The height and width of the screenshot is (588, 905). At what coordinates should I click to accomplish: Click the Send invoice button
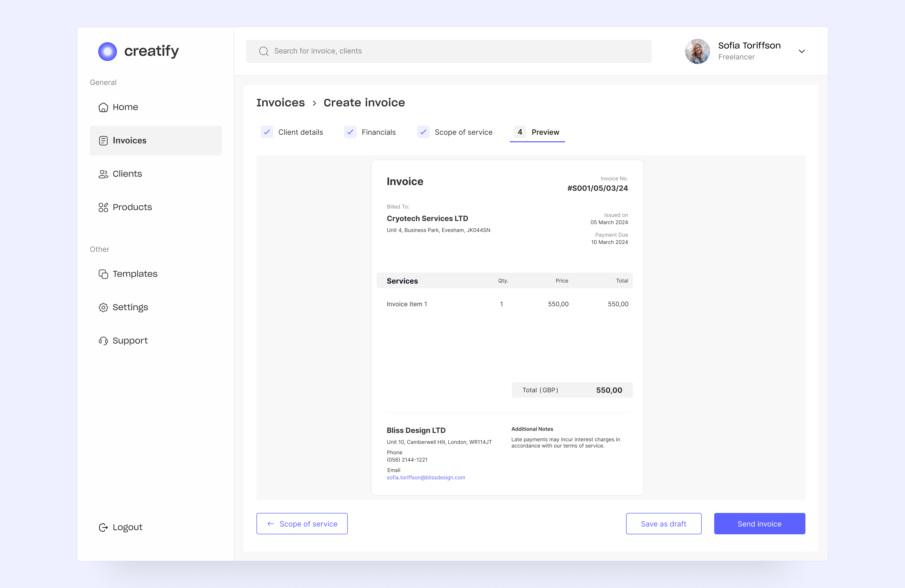[x=759, y=524]
